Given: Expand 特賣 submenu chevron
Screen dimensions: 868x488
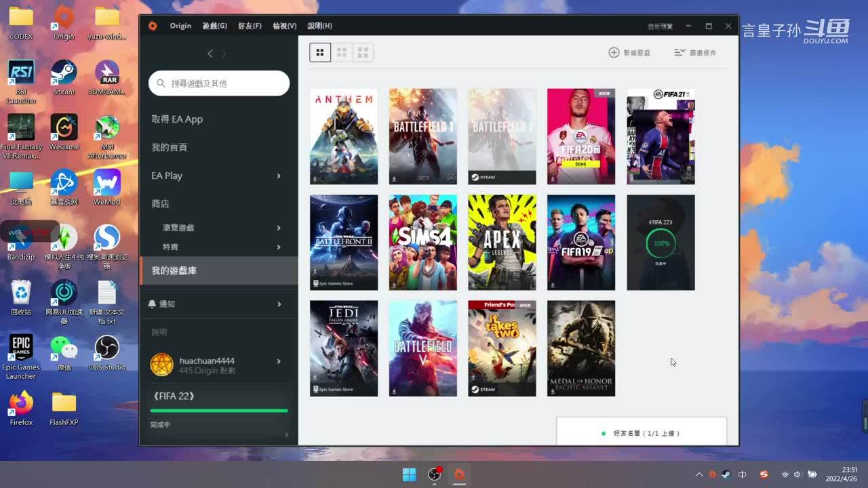Looking at the screenshot, I should [279, 247].
